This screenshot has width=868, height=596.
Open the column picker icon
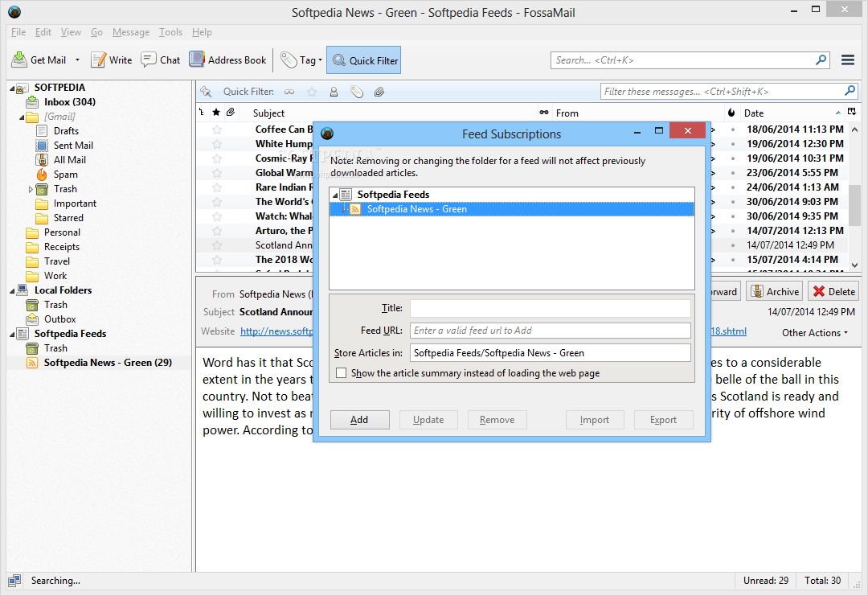(x=852, y=112)
